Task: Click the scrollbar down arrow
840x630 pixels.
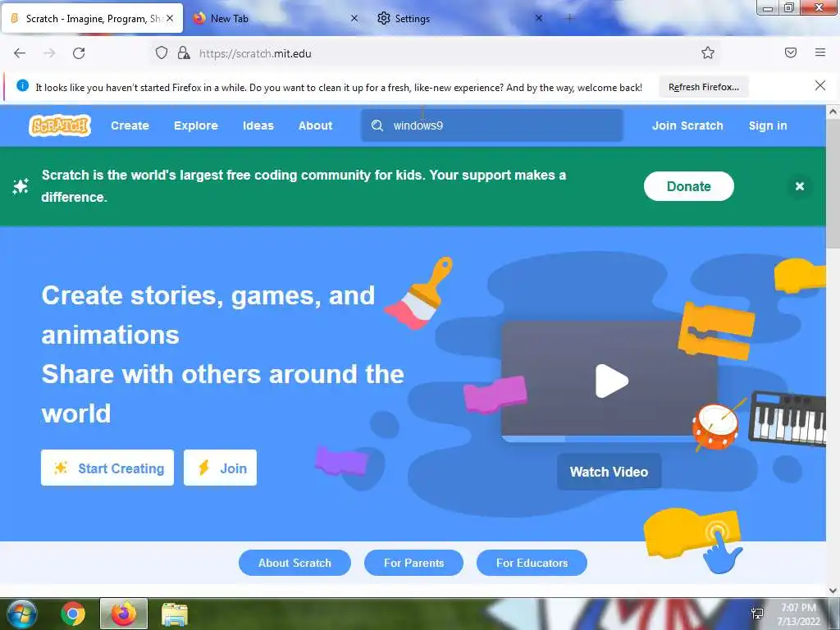Action: (833, 590)
